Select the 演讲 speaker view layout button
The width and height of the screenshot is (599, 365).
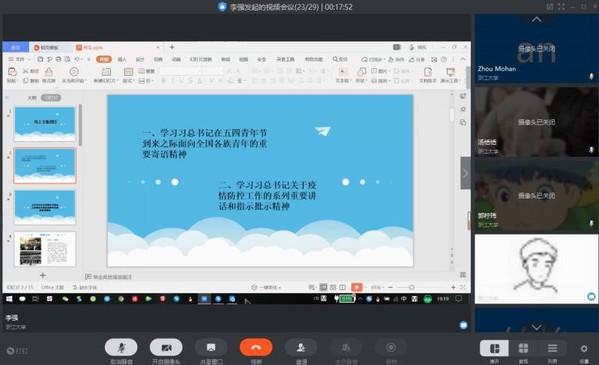(494, 348)
